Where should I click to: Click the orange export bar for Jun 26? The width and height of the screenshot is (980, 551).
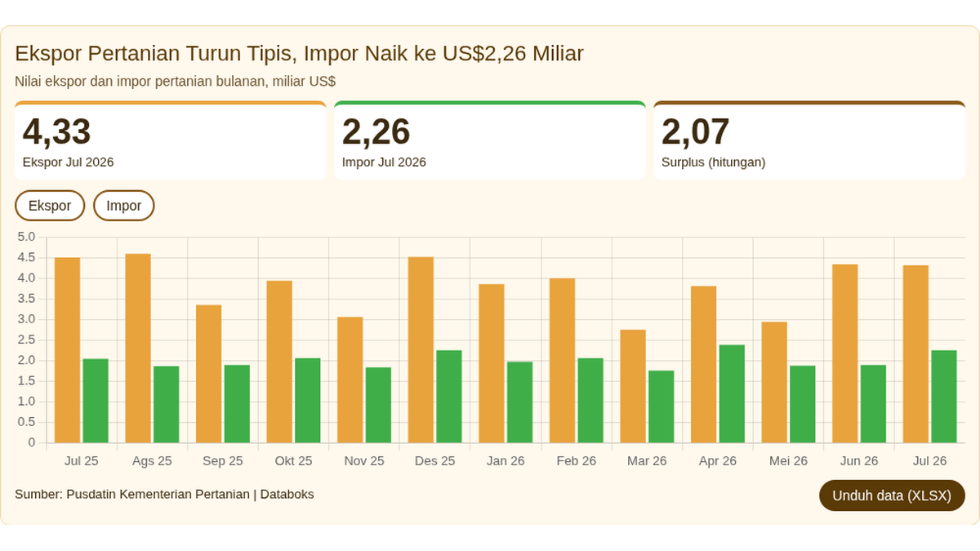click(844, 353)
